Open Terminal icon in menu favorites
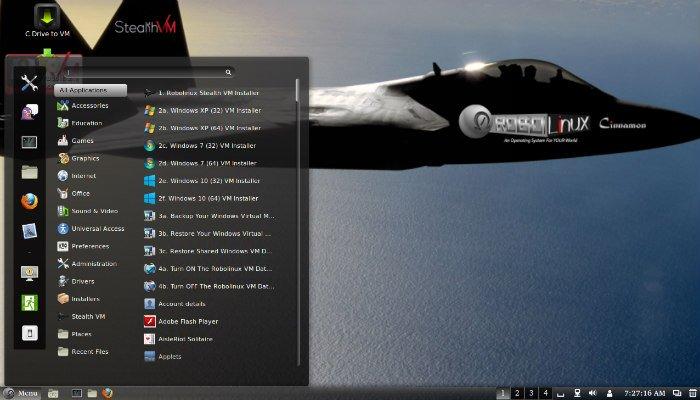 click(29, 142)
